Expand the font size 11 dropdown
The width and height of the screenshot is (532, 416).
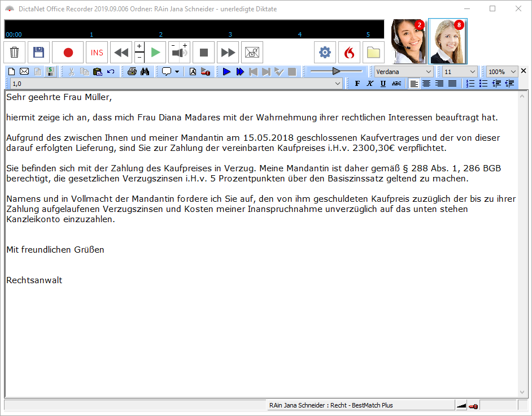point(459,72)
